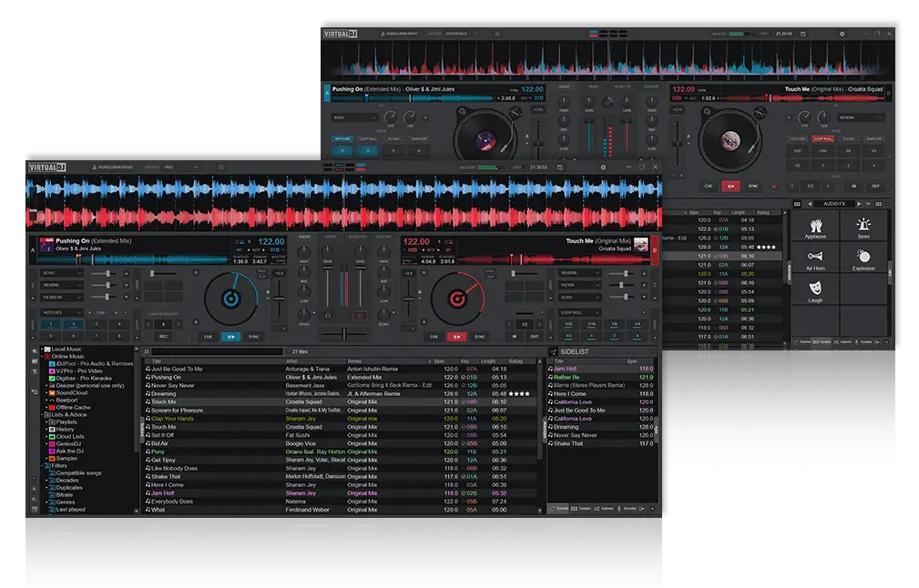The image size is (919, 588).
Task: Toggle hotcue pad 2 on the left deck
Action: pyautogui.click(x=73, y=324)
